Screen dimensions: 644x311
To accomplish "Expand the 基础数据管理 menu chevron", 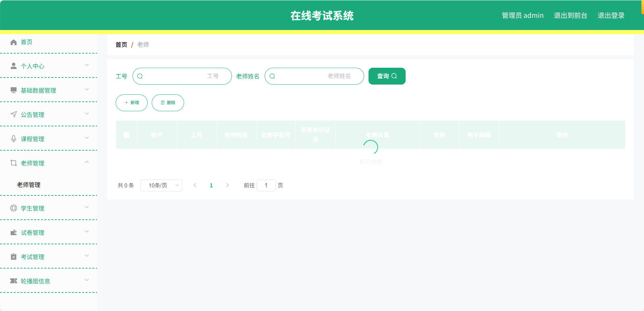I will pos(87,89).
